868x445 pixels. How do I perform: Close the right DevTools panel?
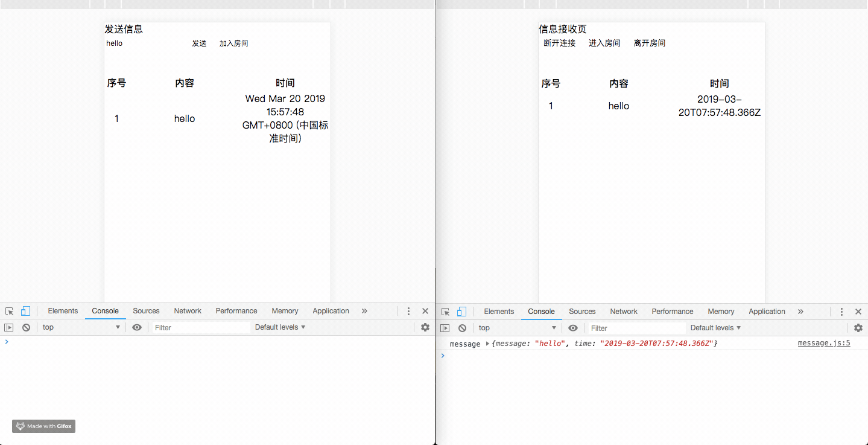tap(858, 312)
